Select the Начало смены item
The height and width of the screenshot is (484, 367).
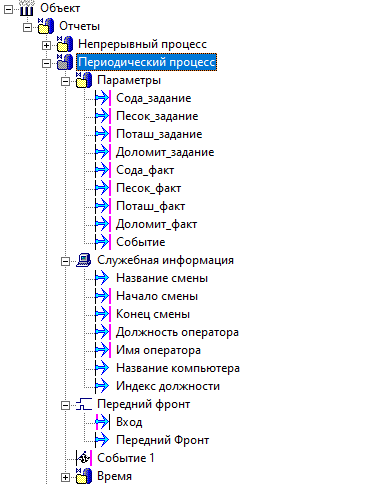pyautogui.click(x=157, y=296)
